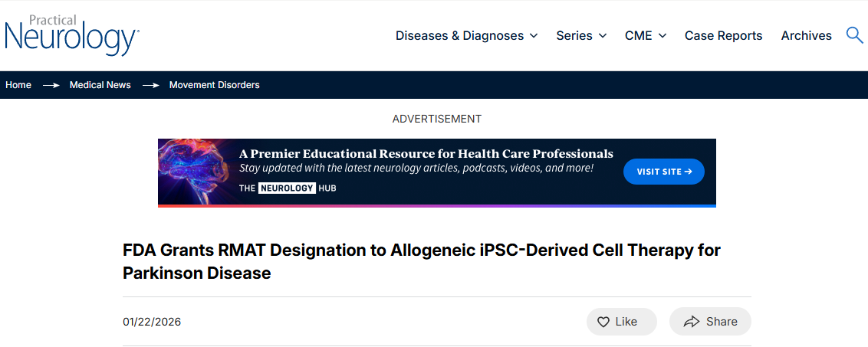Click the search magnifier icon

854,35
